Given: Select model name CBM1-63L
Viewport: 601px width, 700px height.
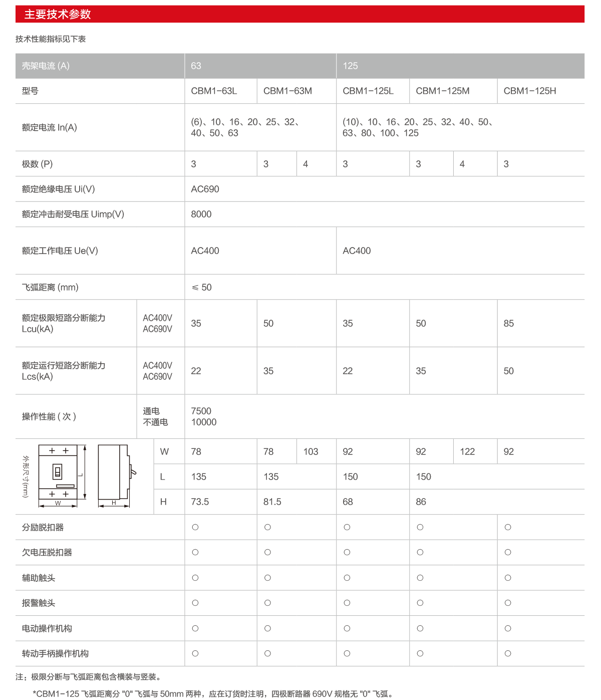Looking at the screenshot, I should pyautogui.click(x=214, y=91).
